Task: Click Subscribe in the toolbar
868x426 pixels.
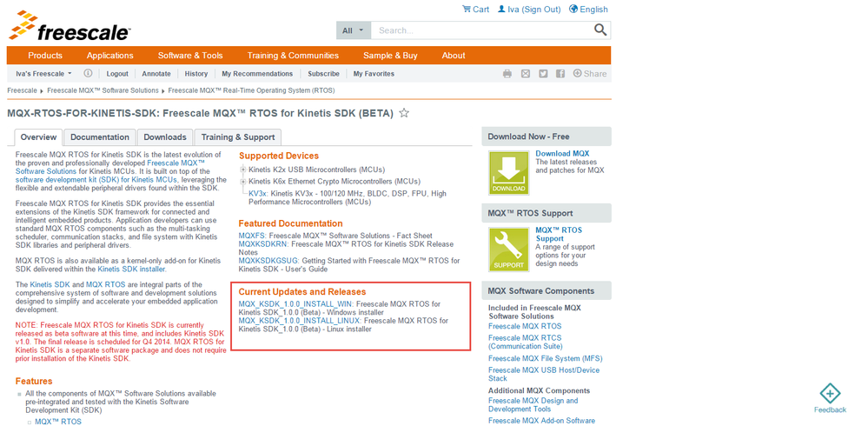Action: (x=324, y=74)
